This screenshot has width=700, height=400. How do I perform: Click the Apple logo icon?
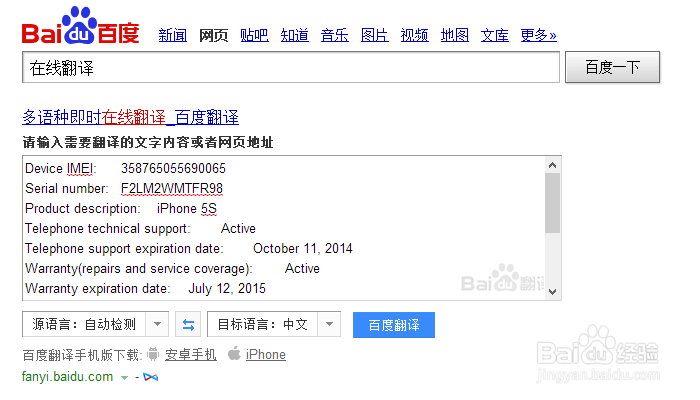coord(234,354)
